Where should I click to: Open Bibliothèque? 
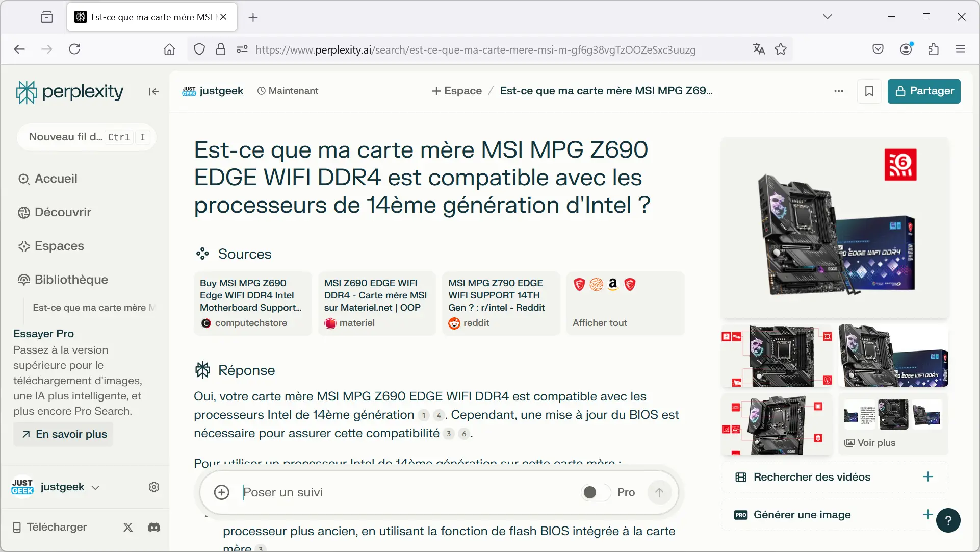coord(63,280)
